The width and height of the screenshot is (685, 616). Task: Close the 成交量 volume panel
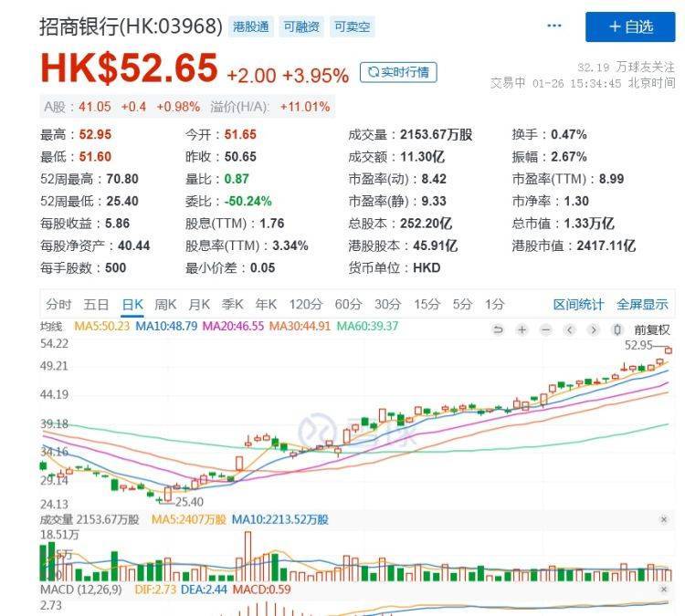click(x=664, y=519)
